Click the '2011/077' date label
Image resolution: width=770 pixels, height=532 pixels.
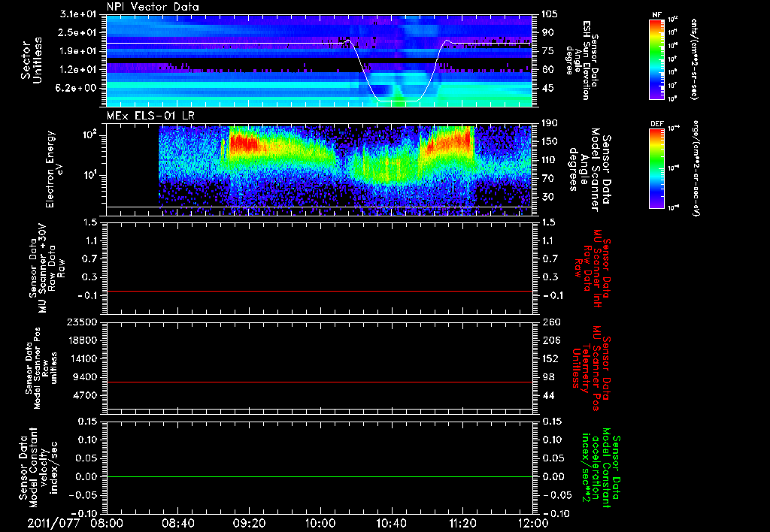(53, 523)
